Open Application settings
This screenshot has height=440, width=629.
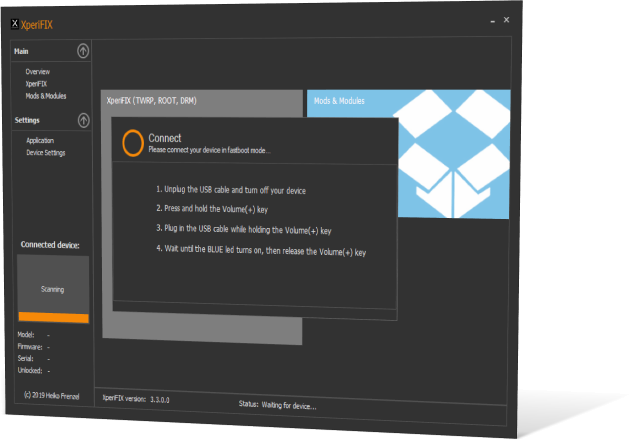tap(40, 140)
